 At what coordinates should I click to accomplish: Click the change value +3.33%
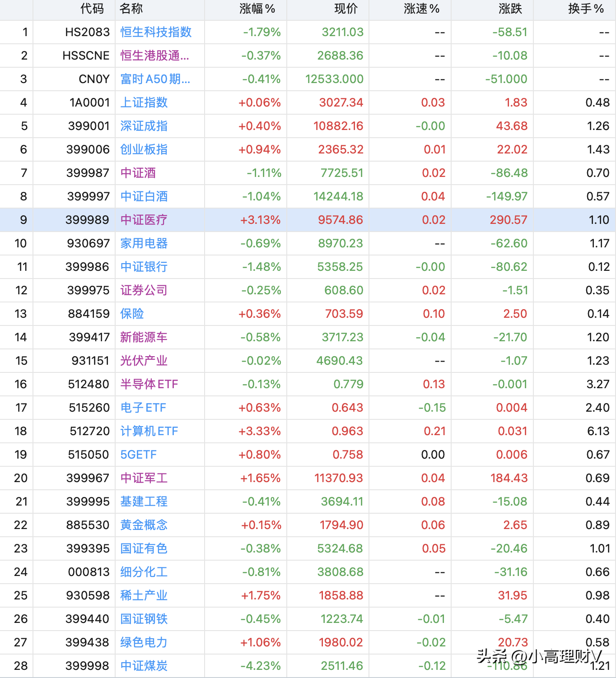pyautogui.click(x=260, y=431)
